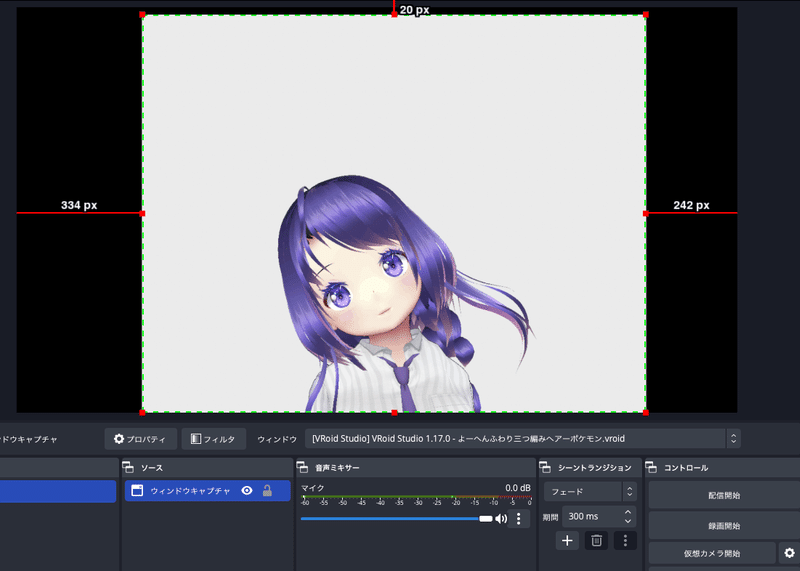Adjust the マイク volume slider
The width and height of the screenshot is (800, 571).
tap(396, 519)
